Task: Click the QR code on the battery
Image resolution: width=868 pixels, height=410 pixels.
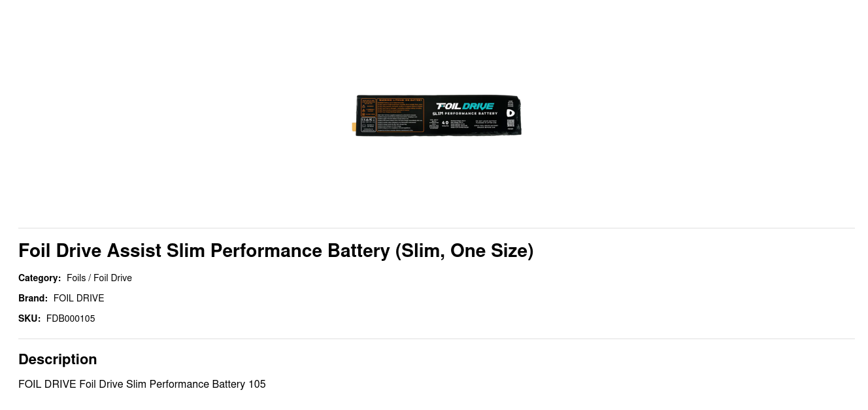Action: point(510,122)
